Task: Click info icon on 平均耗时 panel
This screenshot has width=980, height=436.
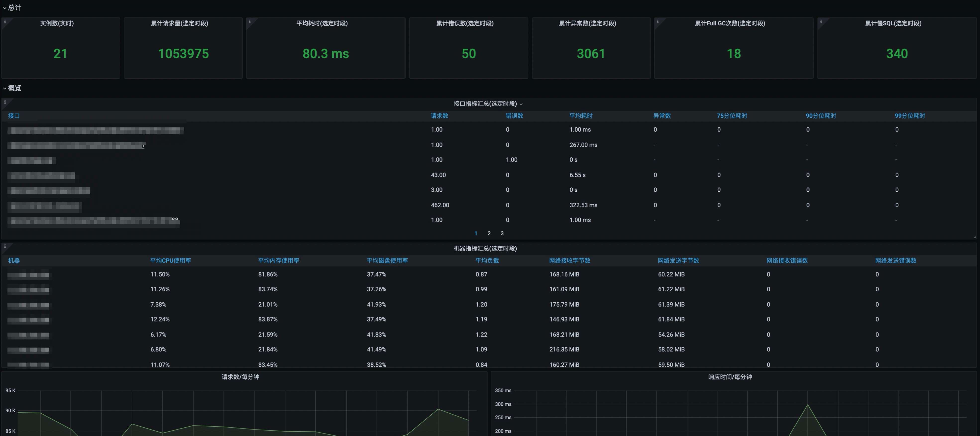Action: [250, 22]
